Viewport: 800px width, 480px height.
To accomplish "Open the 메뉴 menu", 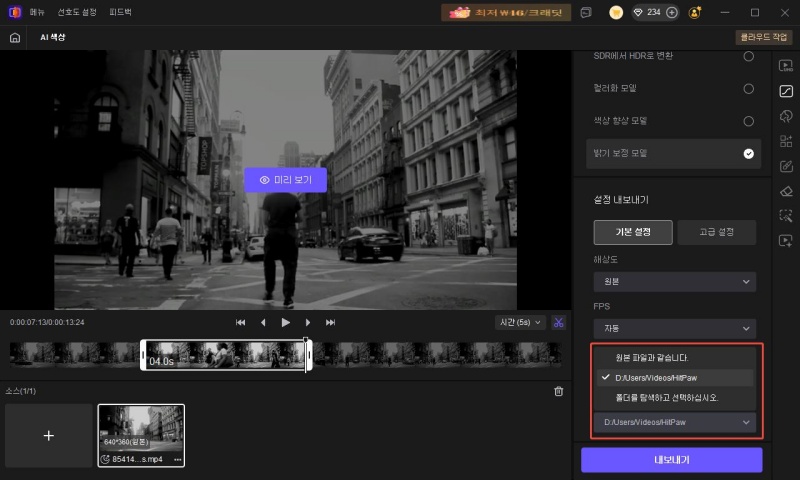I will coord(37,12).
